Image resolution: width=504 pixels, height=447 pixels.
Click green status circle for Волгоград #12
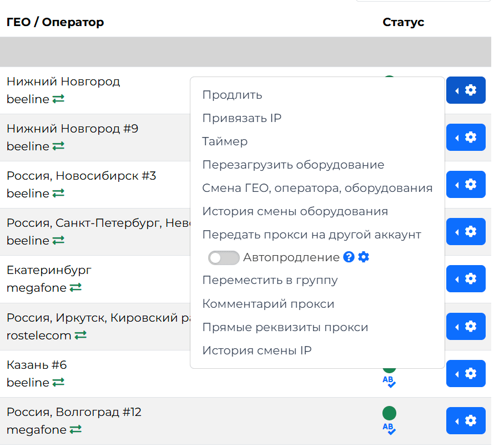click(x=389, y=413)
